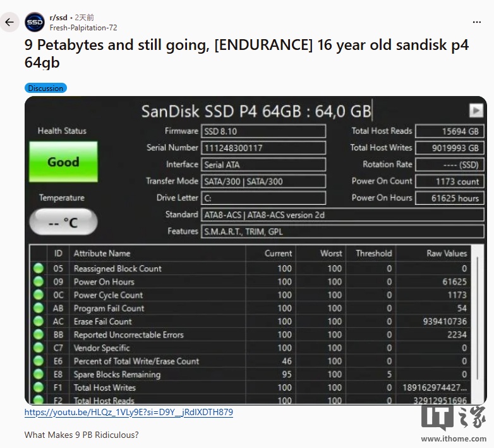
Task: Open the post's three-dot options menu
Action: (x=477, y=22)
